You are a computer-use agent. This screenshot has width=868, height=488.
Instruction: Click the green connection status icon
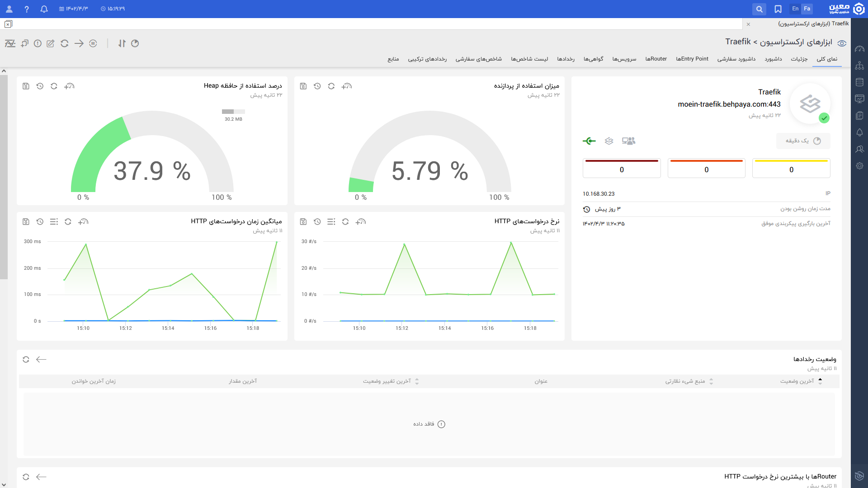(x=589, y=141)
